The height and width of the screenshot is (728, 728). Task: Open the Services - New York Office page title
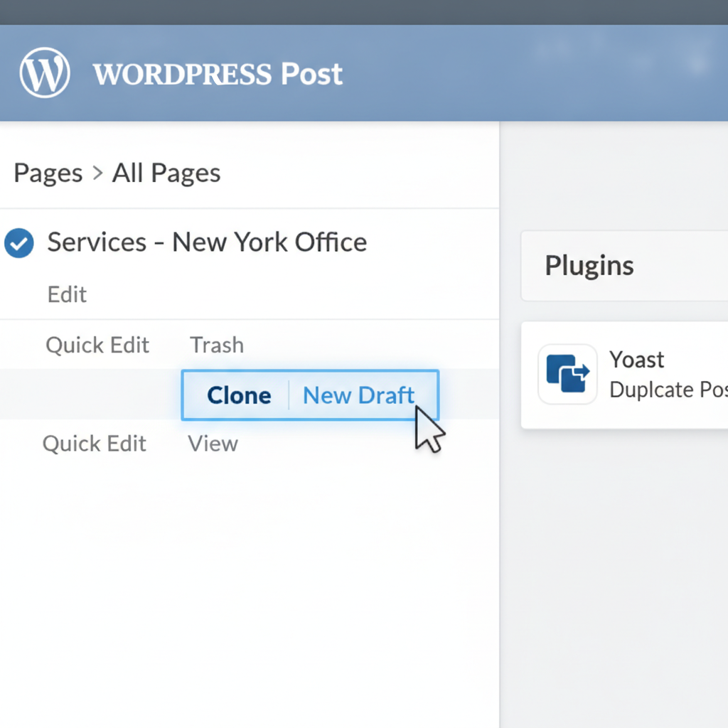(207, 242)
